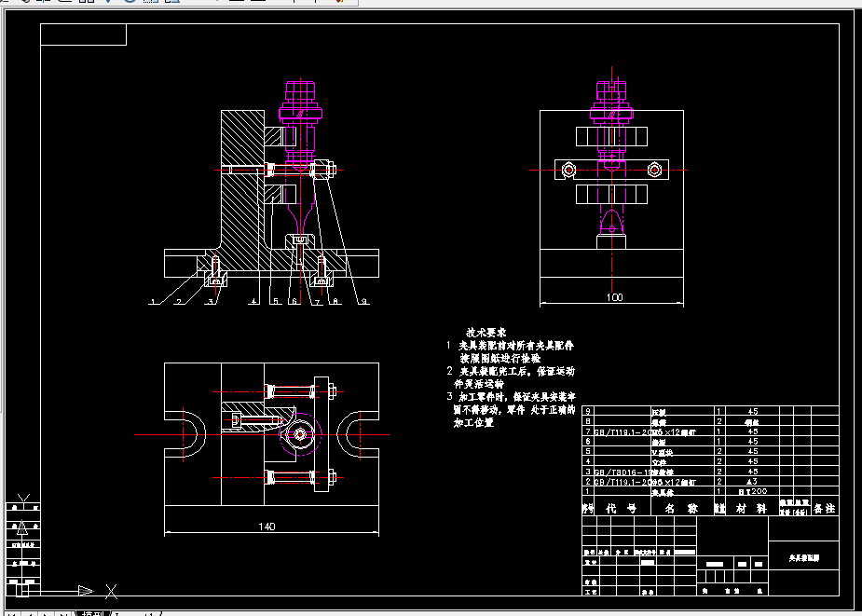This screenshot has width=862, height=616.
Task: Click the empty box at sheet's upper-left corner
Action: point(84,34)
